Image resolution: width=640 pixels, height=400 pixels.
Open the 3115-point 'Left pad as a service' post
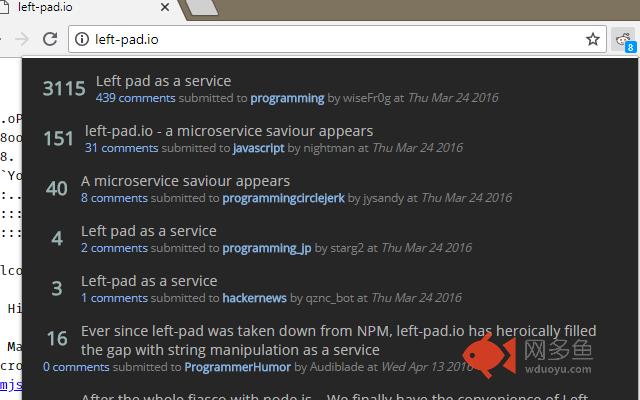[x=163, y=81]
